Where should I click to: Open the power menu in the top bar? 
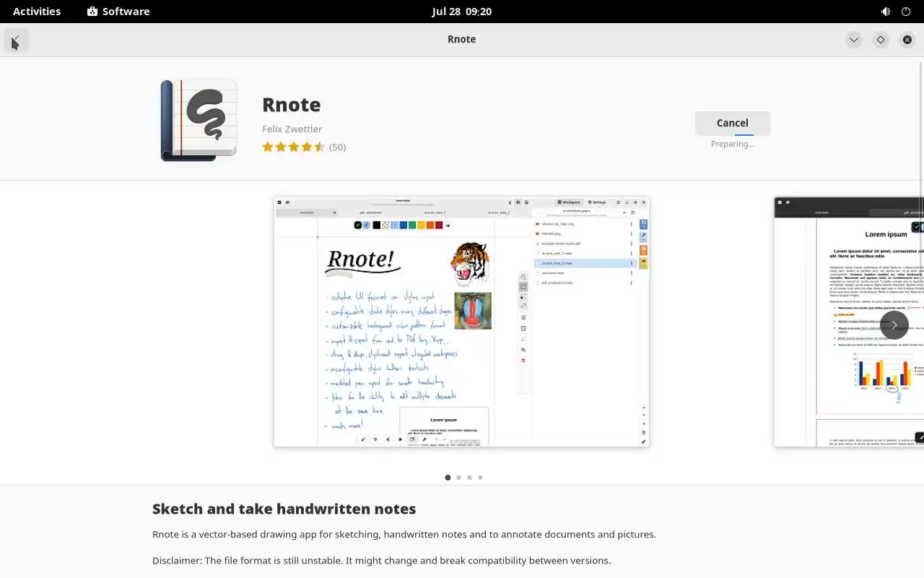(x=907, y=12)
